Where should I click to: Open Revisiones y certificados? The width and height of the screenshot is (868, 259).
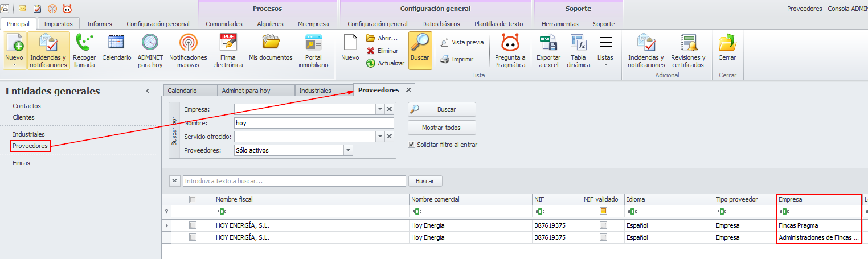pyautogui.click(x=688, y=51)
